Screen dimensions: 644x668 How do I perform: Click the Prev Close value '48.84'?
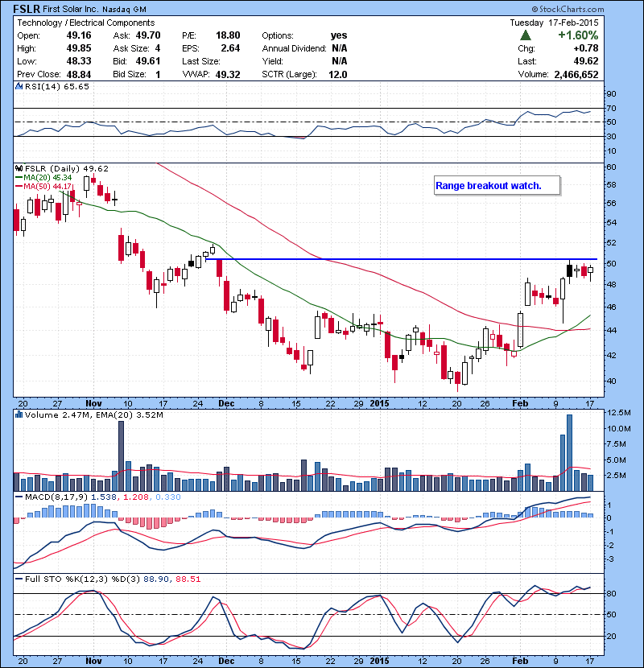[79, 75]
